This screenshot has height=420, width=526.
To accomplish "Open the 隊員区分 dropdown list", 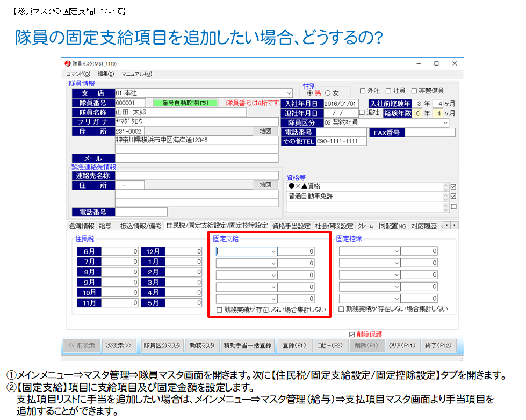I will point(445,123).
